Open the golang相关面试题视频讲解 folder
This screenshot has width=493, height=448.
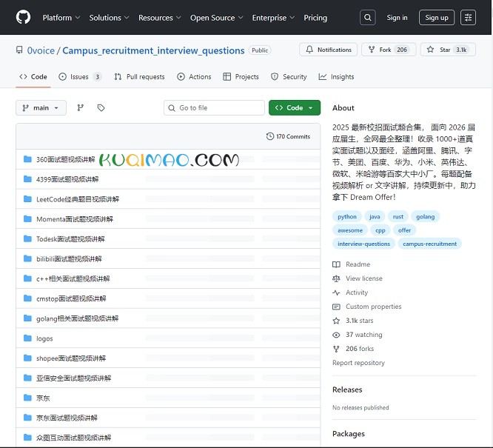coord(77,318)
